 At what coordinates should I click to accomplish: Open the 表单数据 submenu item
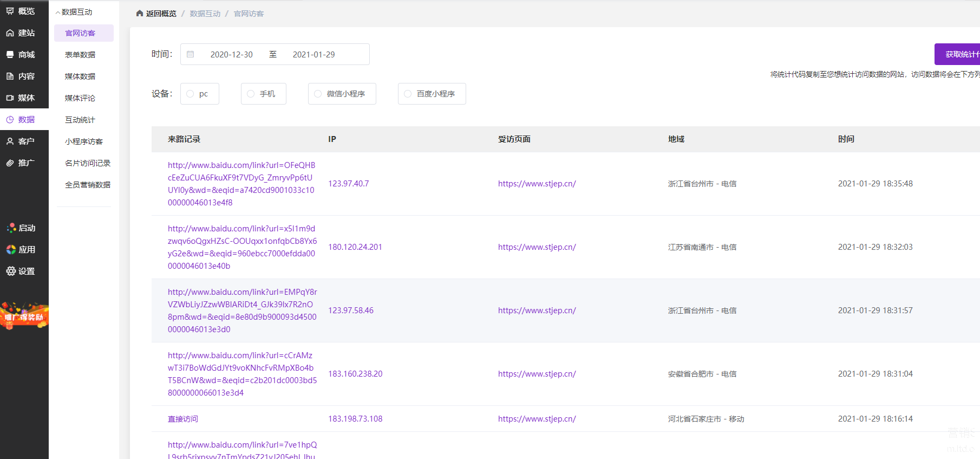[x=80, y=54]
